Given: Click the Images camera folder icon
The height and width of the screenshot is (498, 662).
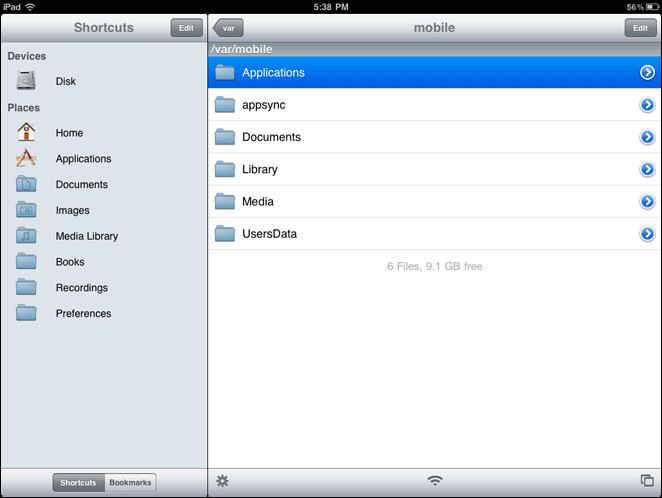Looking at the screenshot, I should pyautogui.click(x=26, y=210).
